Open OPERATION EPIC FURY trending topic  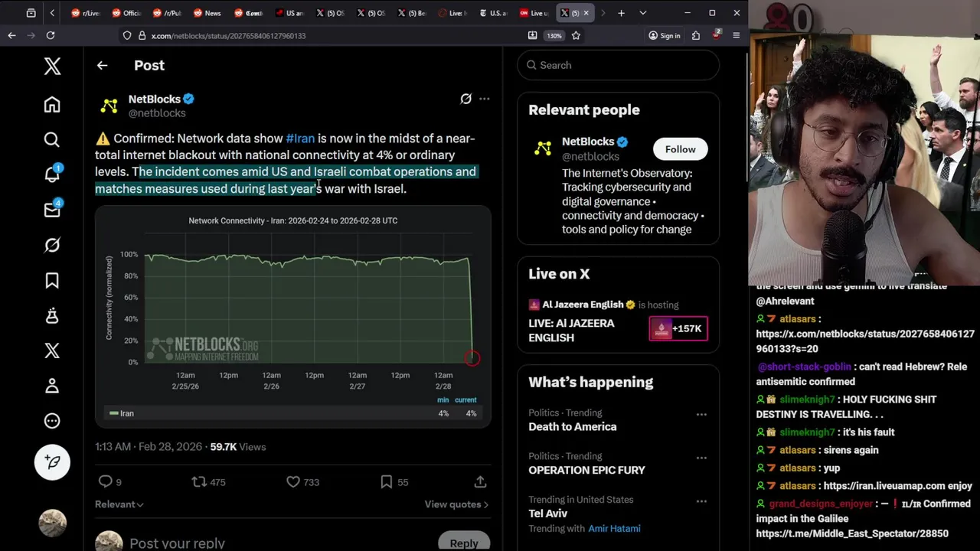coord(586,470)
